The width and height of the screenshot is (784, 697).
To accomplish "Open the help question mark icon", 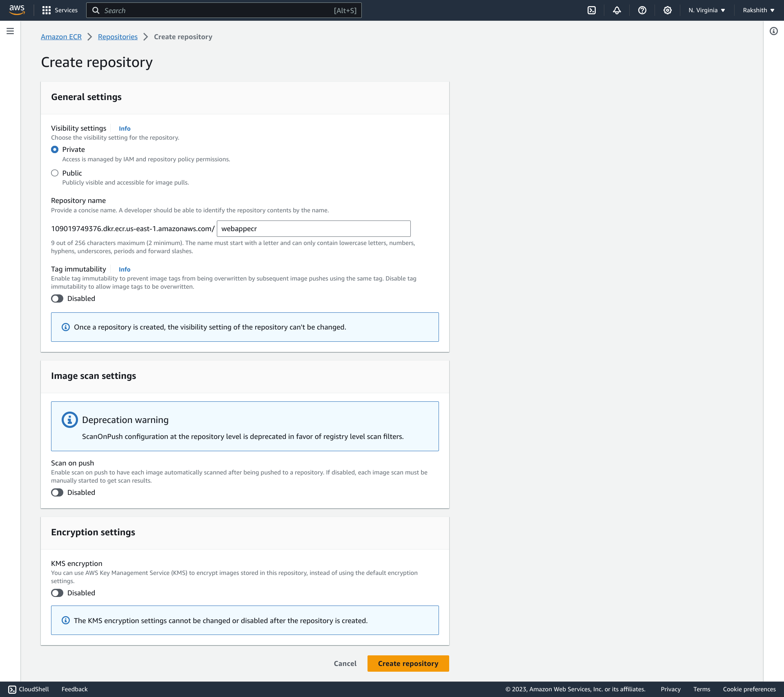I will click(642, 10).
